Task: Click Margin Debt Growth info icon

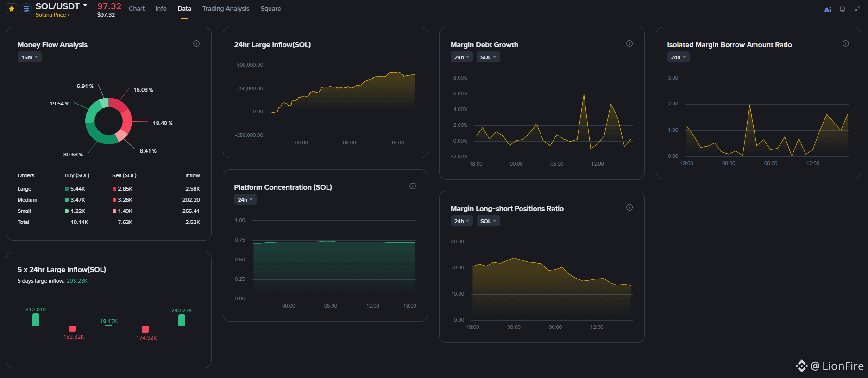Action: click(x=629, y=43)
